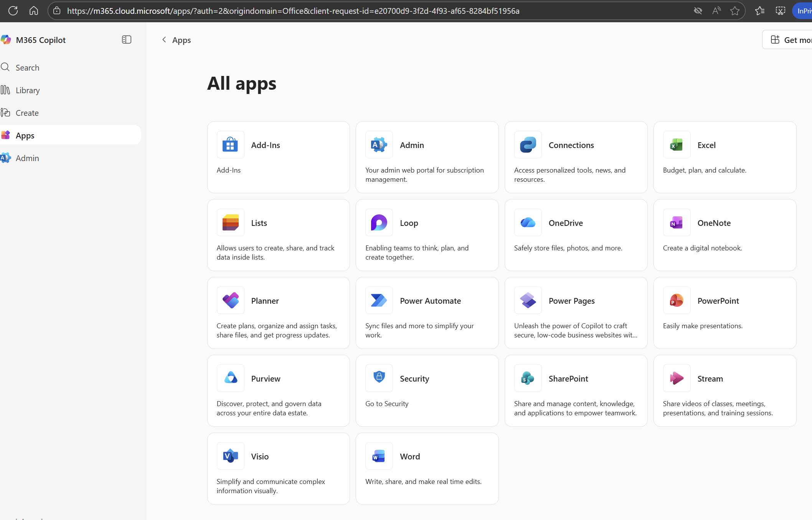Image resolution: width=812 pixels, height=520 pixels.
Task: Click the Admin tile description text
Action: [x=424, y=175]
